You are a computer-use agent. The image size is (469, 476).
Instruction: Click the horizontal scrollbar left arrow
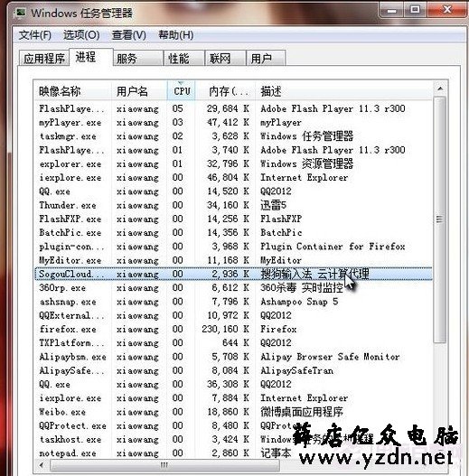coord(42,465)
